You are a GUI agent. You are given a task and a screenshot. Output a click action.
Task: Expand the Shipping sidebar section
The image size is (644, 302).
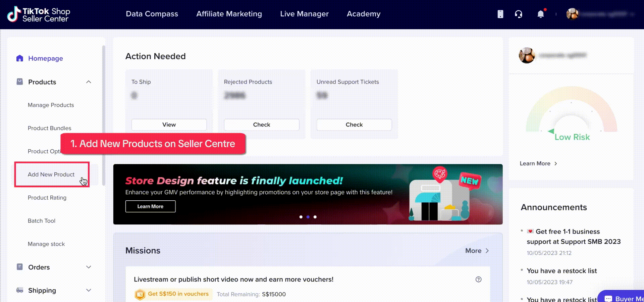click(x=89, y=290)
